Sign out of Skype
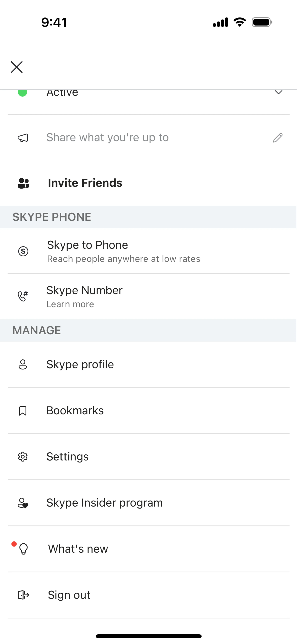This screenshot has width=297, height=644. pyautogui.click(x=69, y=595)
